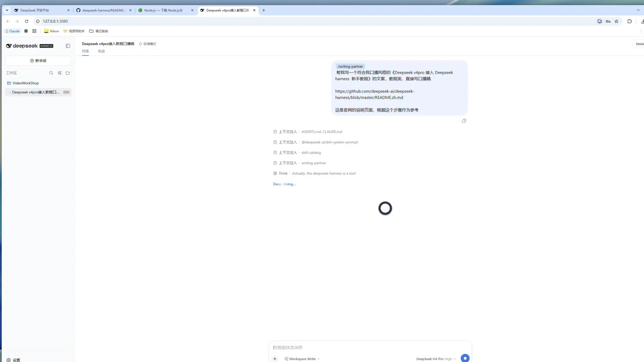This screenshot has width=644, height=362.
Task: Open the DeepSeek-V4-Pro High model dropdown
Action: [x=436, y=359]
